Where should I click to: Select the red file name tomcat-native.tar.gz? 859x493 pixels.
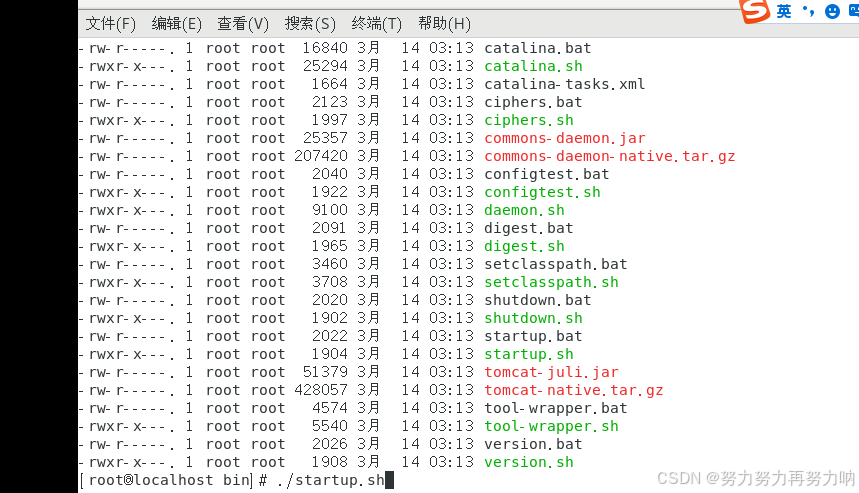(574, 391)
